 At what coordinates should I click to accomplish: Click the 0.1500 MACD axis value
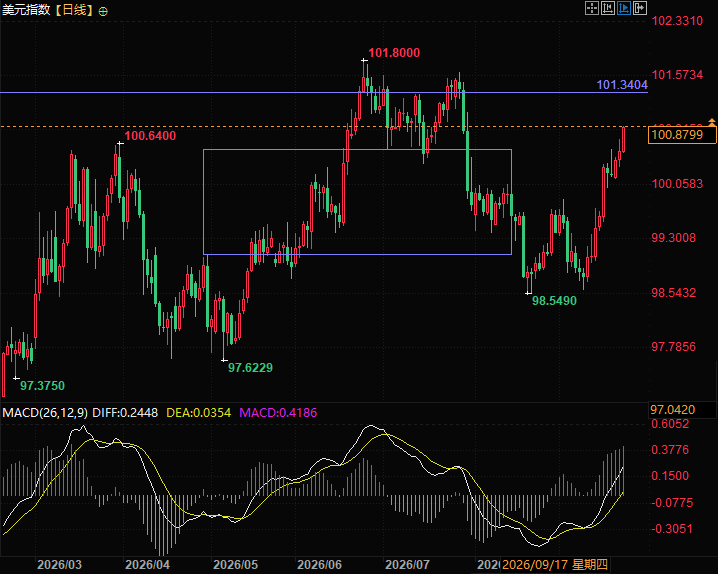(x=670, y=476)
